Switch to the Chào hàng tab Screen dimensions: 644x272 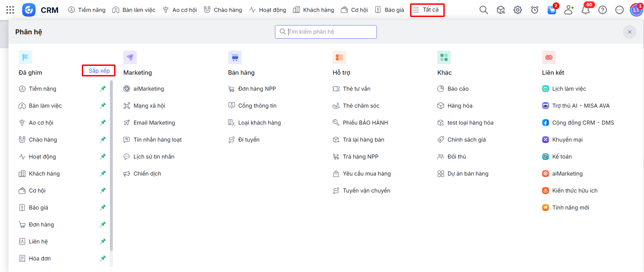[x=223, y=10]
